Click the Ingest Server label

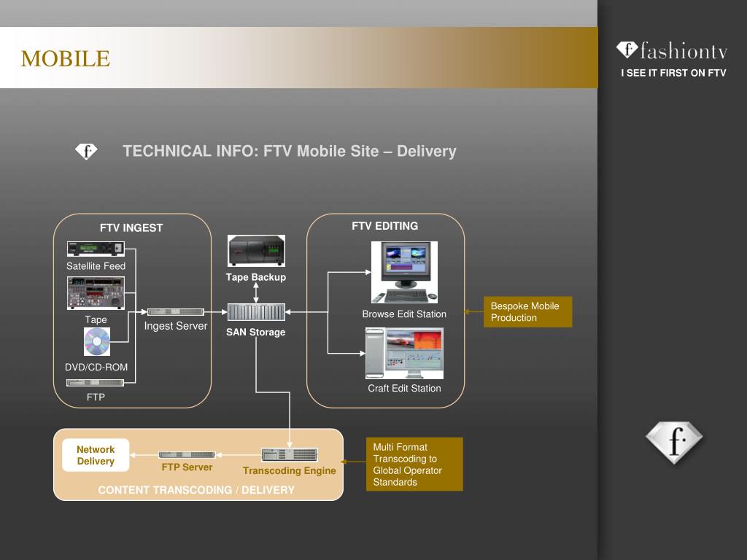pyautogui.click(x=176, y=326)
